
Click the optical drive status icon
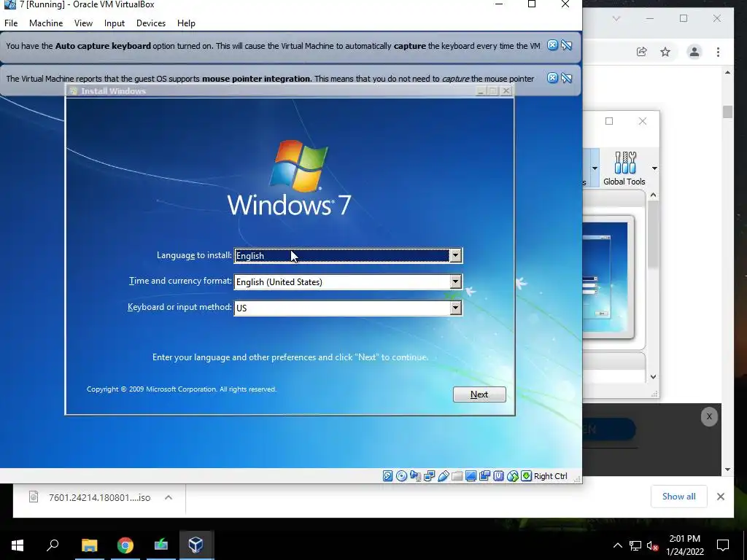402,476
